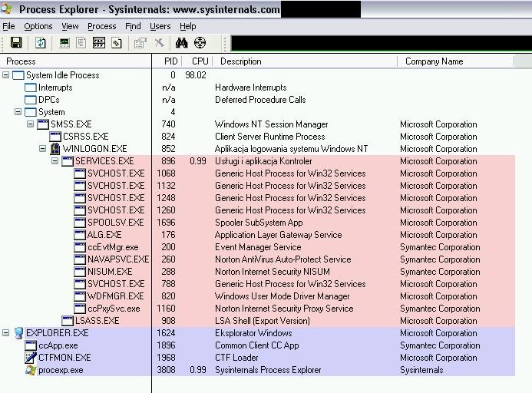This screenshot has height=393, width=532.
Task: Click the SPOOLSV.EXE window icon
Action: (80, 223)
